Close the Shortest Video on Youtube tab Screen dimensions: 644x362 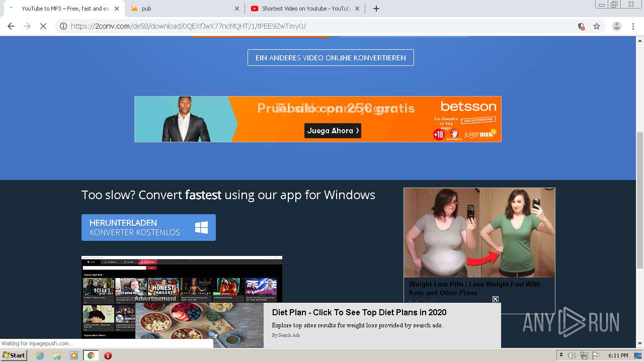[x=357, y=9]
